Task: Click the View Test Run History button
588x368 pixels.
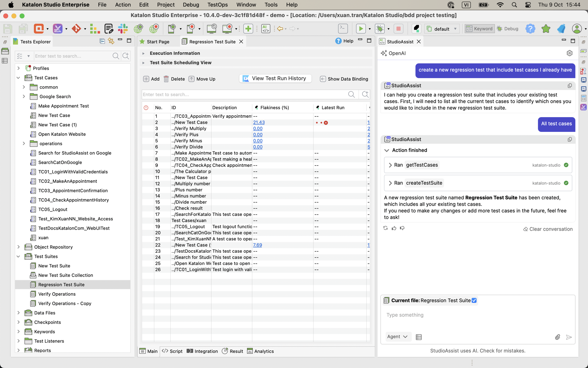Action: tap(275, 79)
